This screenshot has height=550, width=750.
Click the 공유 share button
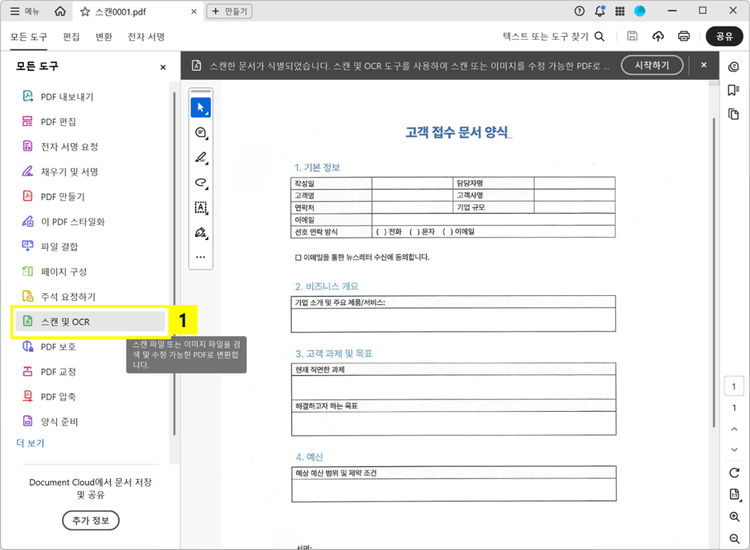[724, 36]
